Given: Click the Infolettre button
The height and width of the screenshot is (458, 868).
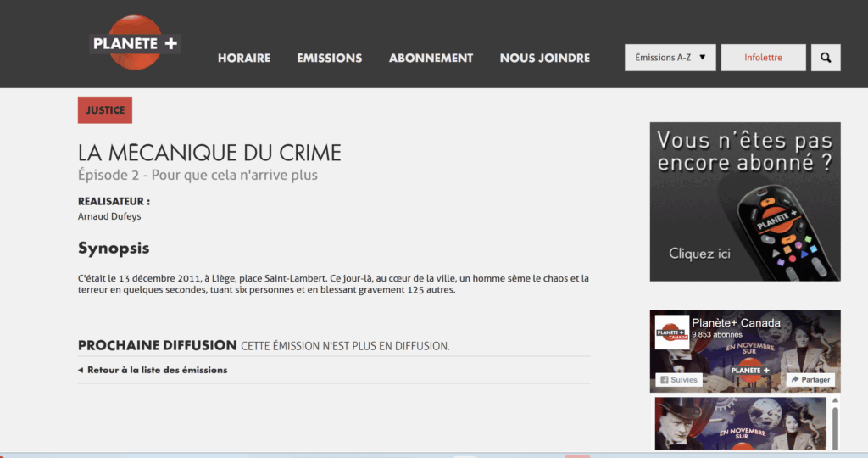Looking at the screenshot, I should 763,58.
